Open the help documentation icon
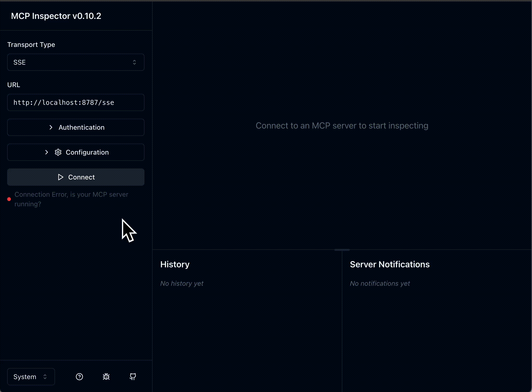Image resolution: width=532 pixels, height=392 pixels. [x=79, y=377]
